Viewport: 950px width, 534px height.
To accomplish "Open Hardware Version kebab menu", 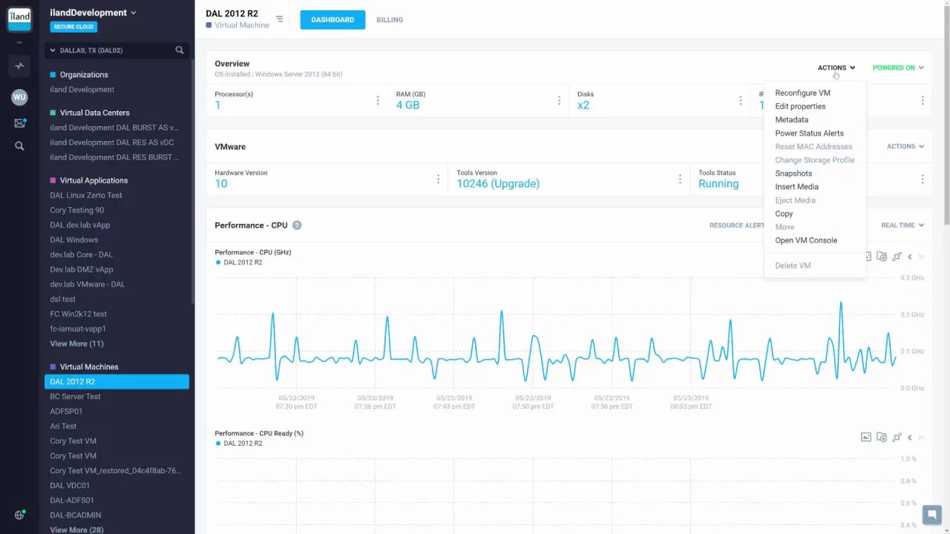I will point(438,179).
